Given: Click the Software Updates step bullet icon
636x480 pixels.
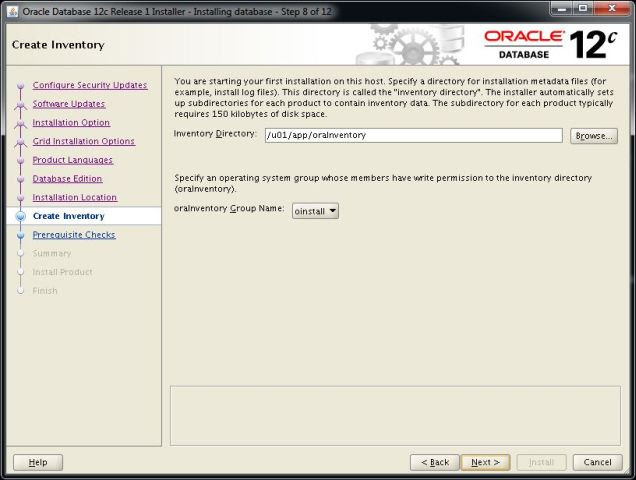Looking at the screenshot, I should tap(21, 105).
